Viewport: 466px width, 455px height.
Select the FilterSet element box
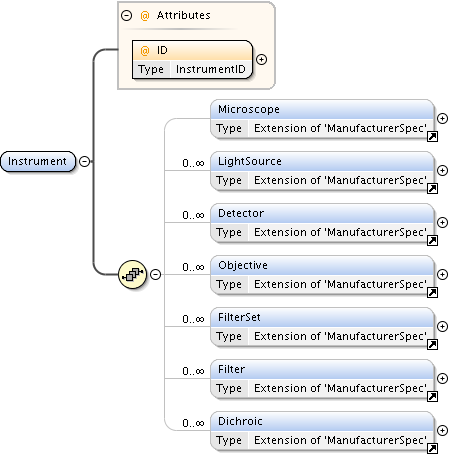click(x=322, y=327)
